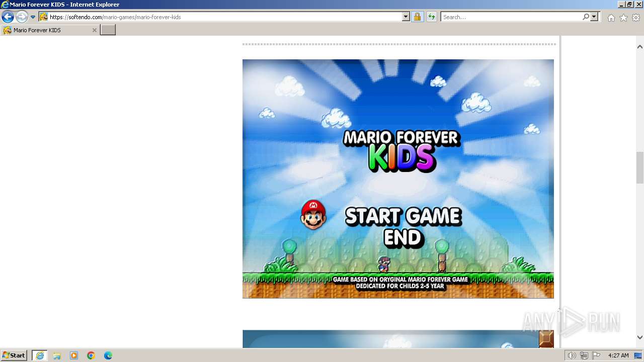
Task: Click the MARIO FOREVER KIDS logo
Action: pyautogui.click(x=401, y=151)
